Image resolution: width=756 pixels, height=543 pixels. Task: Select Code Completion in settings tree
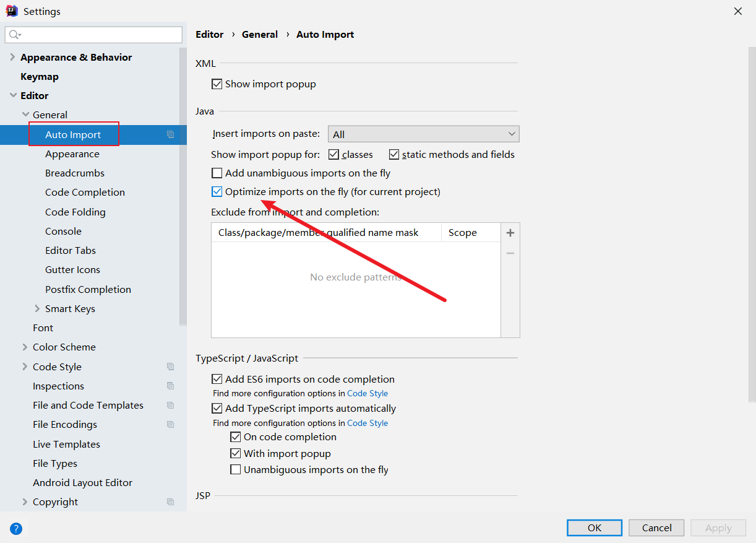click(85, 192)
